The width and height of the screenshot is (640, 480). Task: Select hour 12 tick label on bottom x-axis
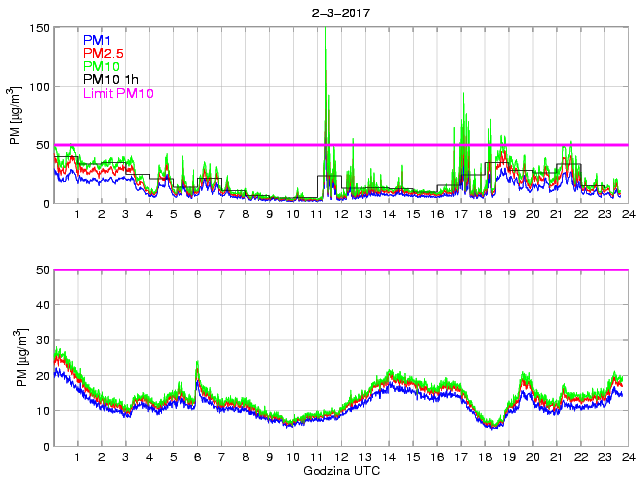point(340,457)
